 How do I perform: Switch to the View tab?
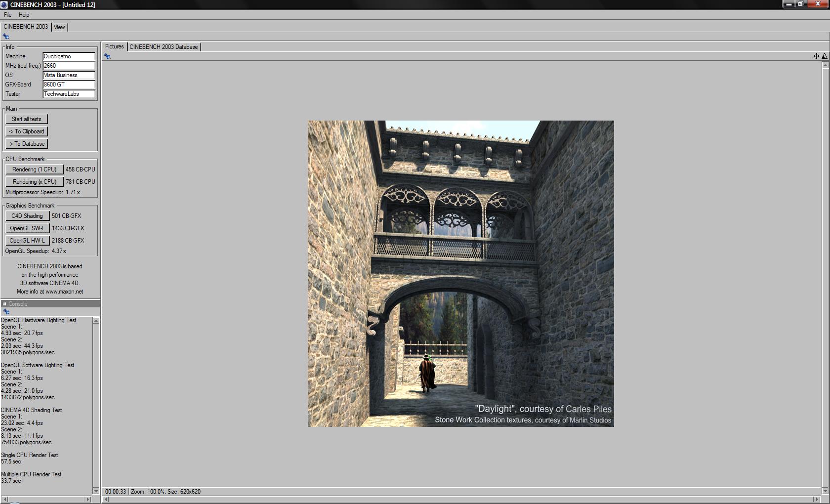[59, 27]
